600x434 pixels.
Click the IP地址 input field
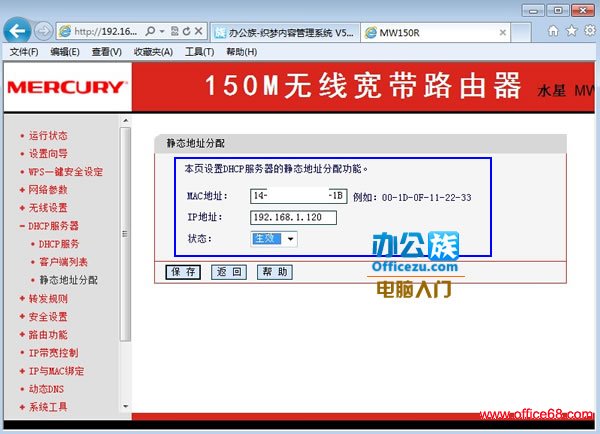click(293, 217)
